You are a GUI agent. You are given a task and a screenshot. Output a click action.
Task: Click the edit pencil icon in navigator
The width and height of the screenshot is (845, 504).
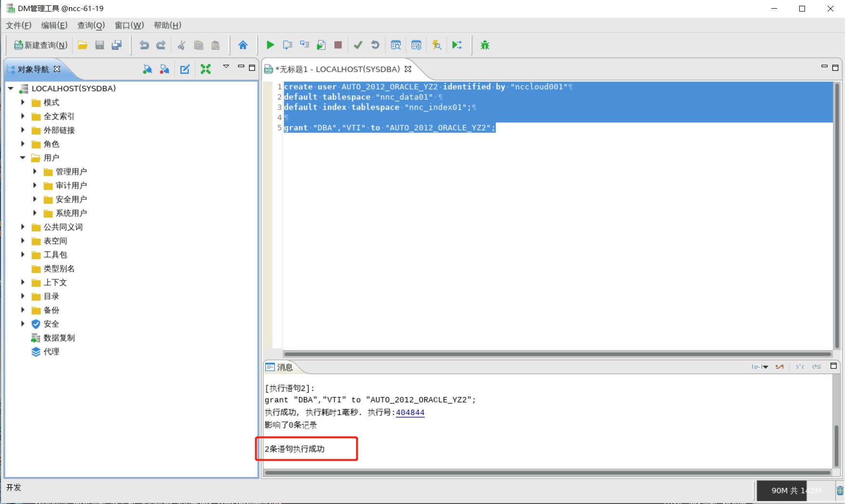[x=185, y=69]
